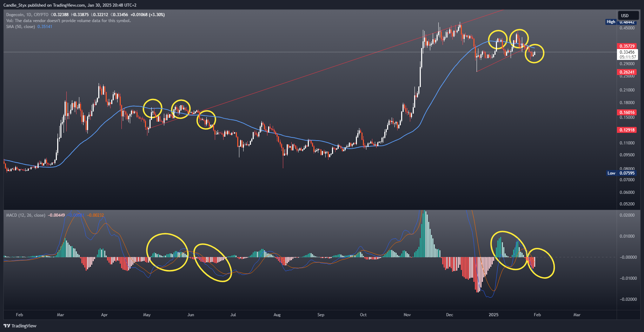
Task: Click the 0.06000 price axis tick
Action: click(627, 192)
